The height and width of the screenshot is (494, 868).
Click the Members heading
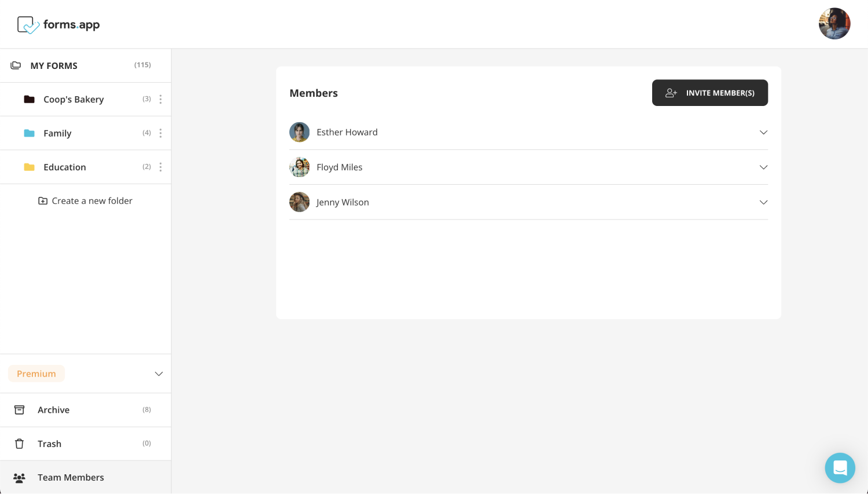click(x=314, y=93)
